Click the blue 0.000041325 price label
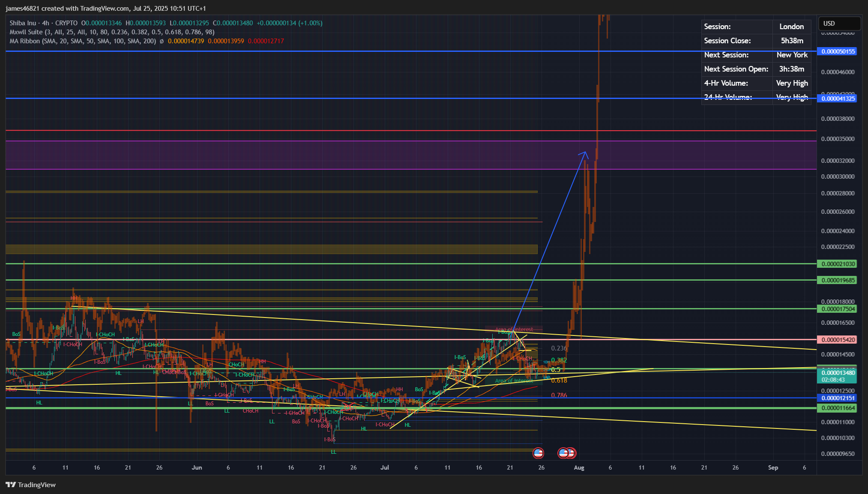 pyautogui.click(x=837, y=99)
